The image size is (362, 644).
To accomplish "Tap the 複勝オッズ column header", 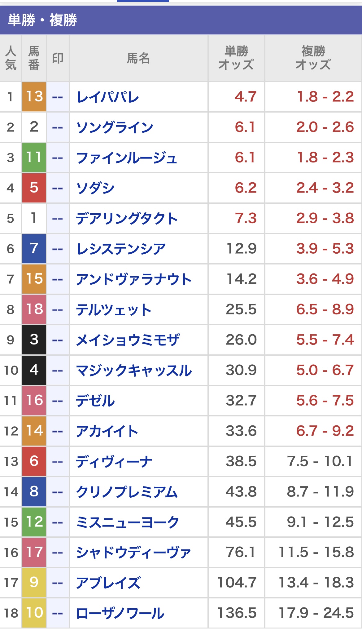I will pyautogui.click(x=313, y=58).
